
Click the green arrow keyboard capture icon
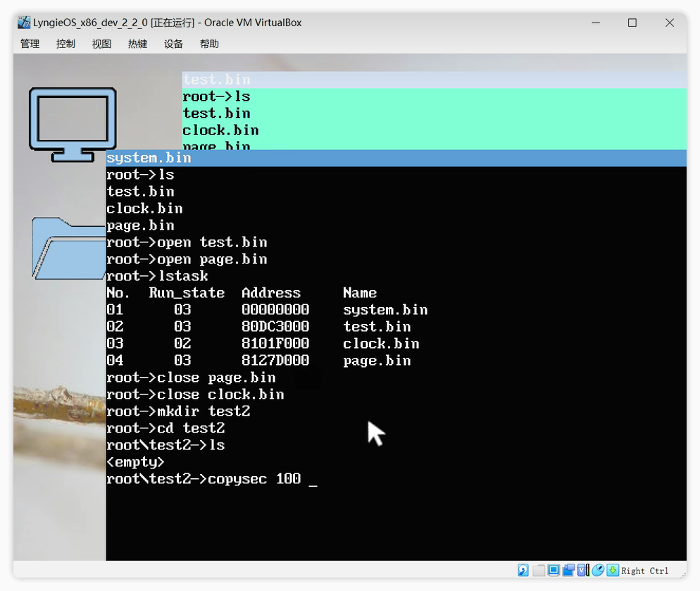[613, 570]
